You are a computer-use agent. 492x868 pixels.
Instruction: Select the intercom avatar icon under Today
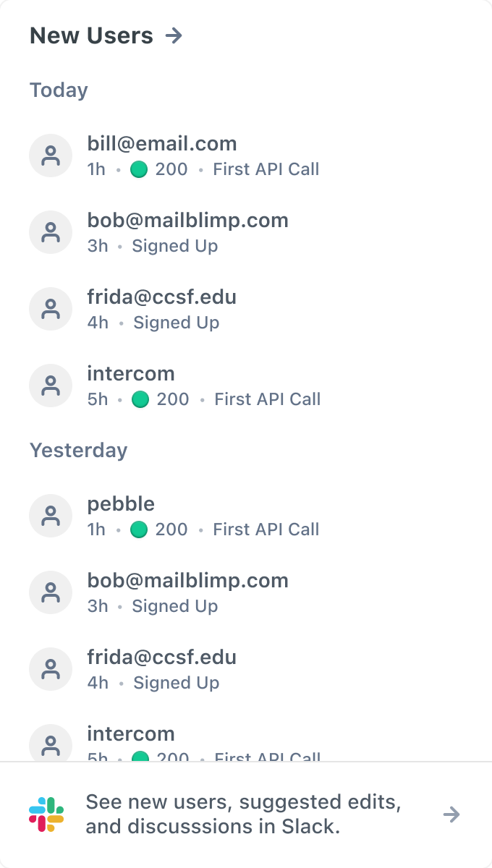pos(51,386)
